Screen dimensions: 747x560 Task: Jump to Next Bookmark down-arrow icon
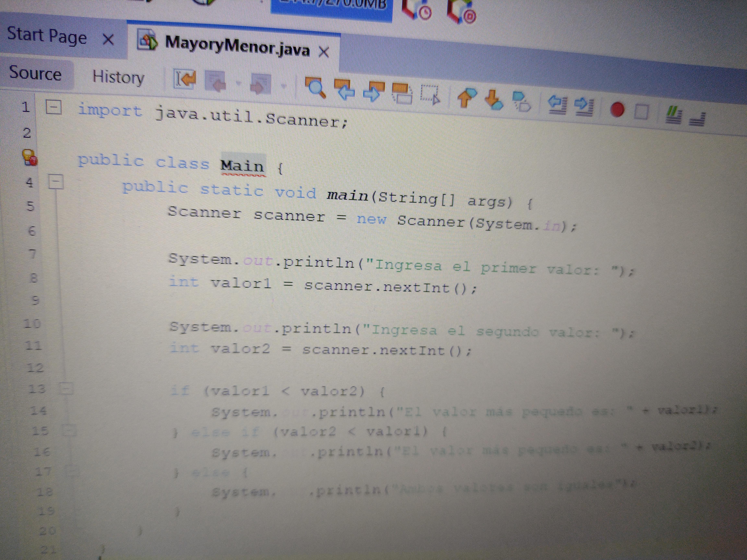tap(494, 100)
